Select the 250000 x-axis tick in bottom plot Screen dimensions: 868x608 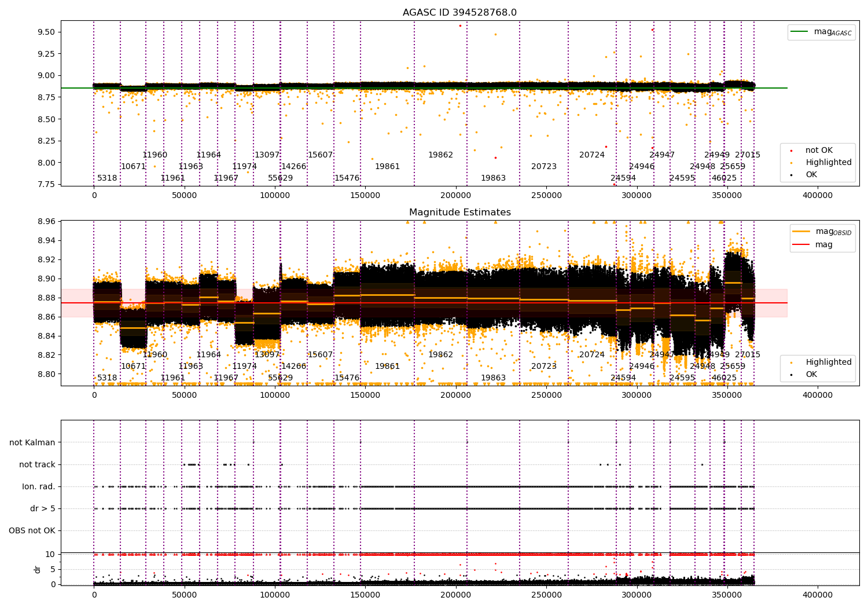(546, 595)
